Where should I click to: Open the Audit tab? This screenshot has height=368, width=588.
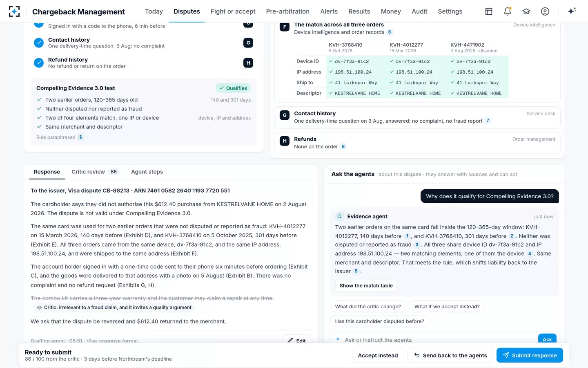[419, 11]
